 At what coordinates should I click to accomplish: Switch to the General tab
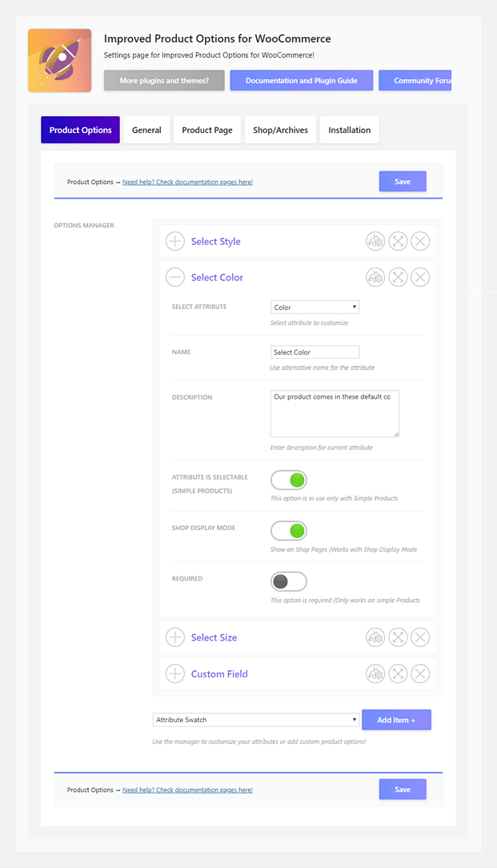[146, 130]
